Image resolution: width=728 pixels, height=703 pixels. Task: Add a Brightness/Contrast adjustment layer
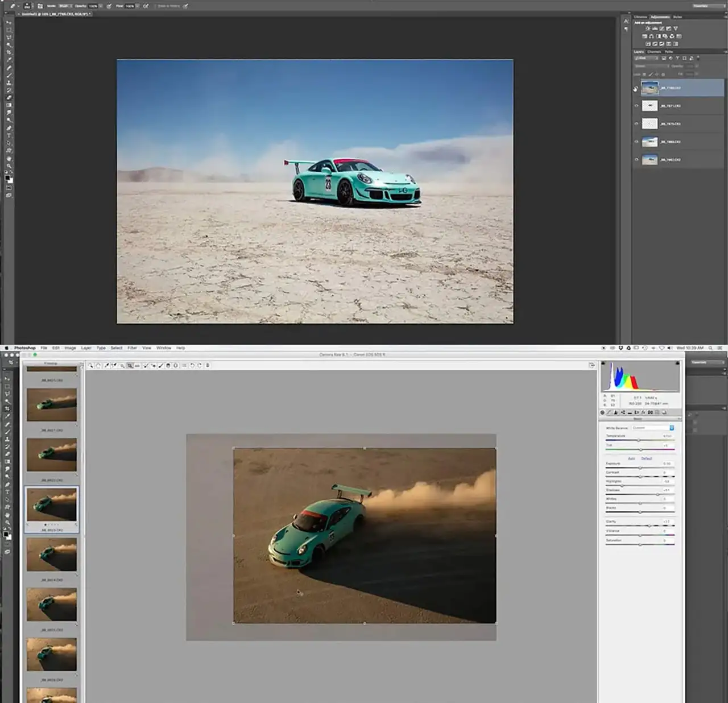(x=648, y=28)
